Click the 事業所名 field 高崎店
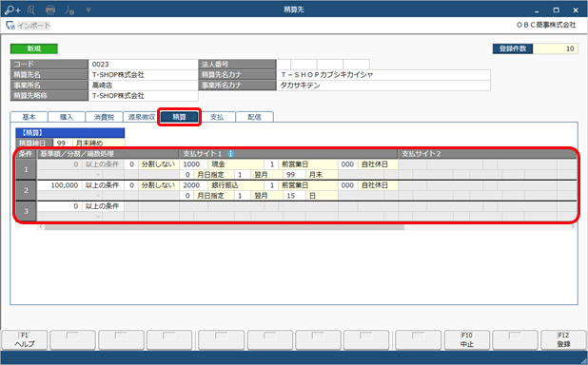Image resolution: width=588 pixels, height=365 pixels. (144, 85)
